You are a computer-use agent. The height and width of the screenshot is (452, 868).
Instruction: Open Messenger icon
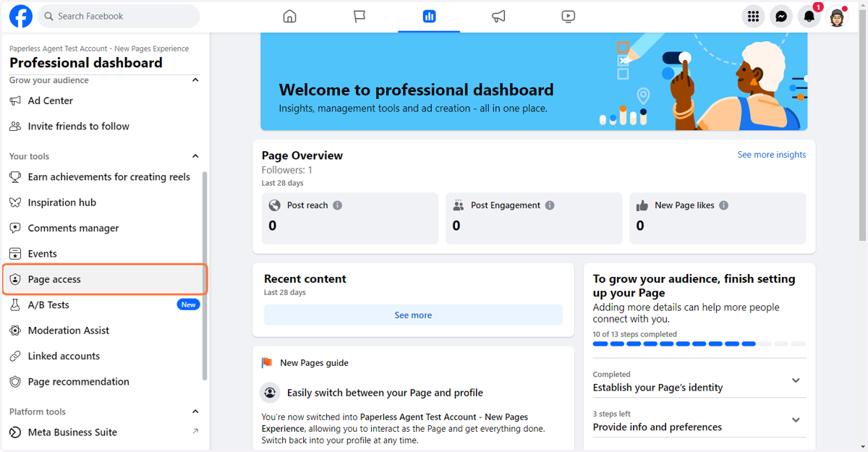point(781,17)
